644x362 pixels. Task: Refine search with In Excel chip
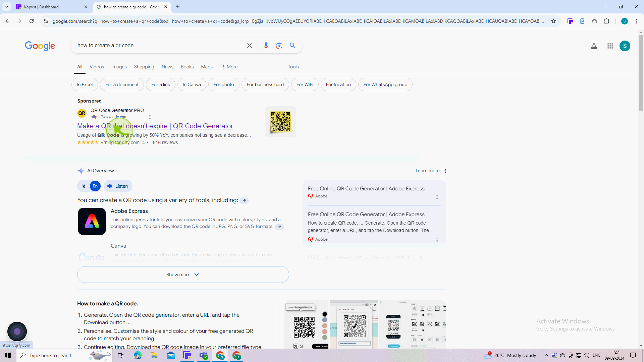click(x=85, y=84)
